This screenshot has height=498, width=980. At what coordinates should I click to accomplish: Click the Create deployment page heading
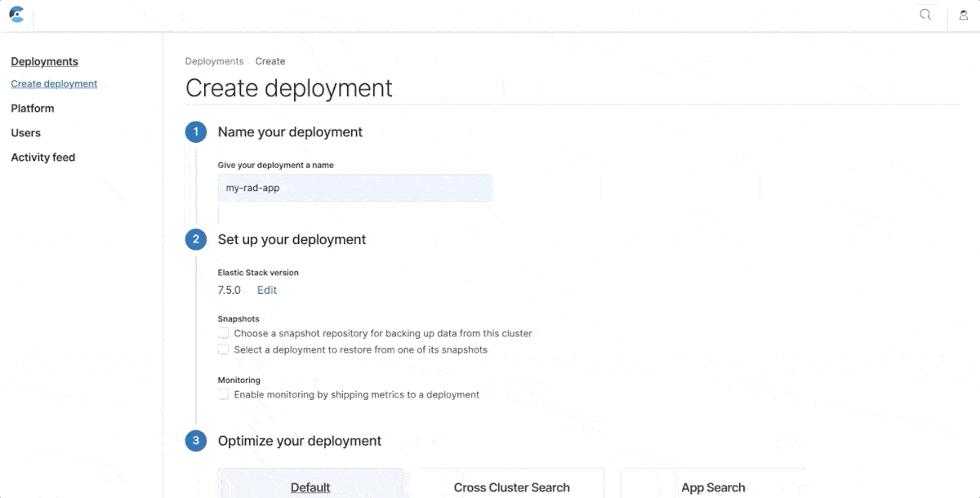coord(289,87)
